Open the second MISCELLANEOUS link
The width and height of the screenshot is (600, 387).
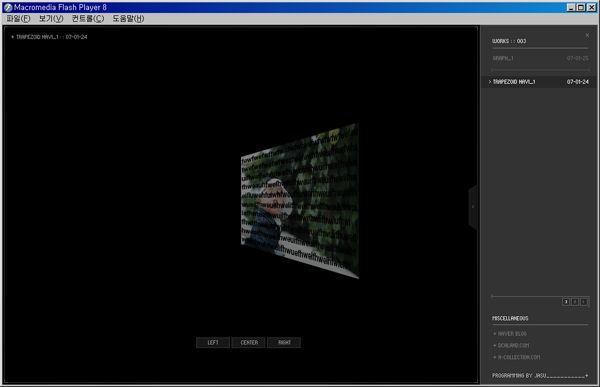pos(511,345)
